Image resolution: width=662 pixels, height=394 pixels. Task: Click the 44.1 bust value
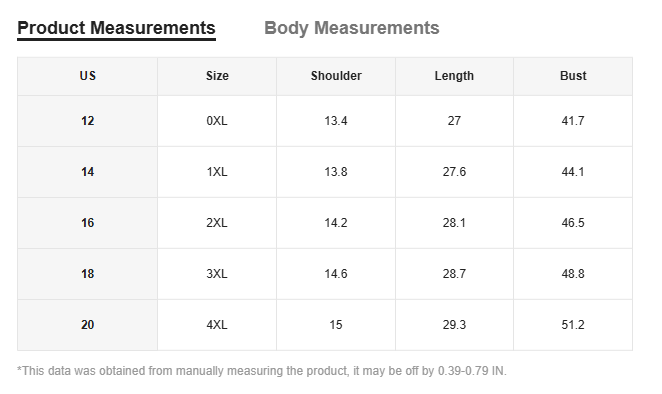(573, 172)
